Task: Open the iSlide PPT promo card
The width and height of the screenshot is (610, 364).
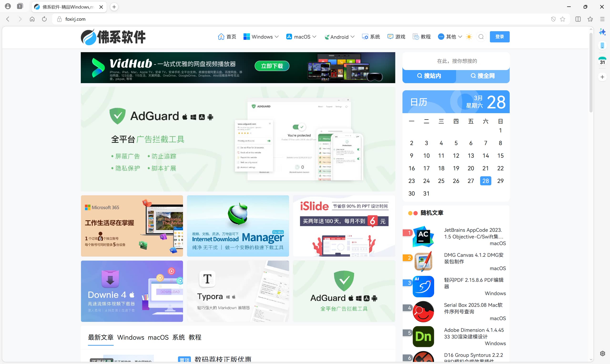Action: 344,226
